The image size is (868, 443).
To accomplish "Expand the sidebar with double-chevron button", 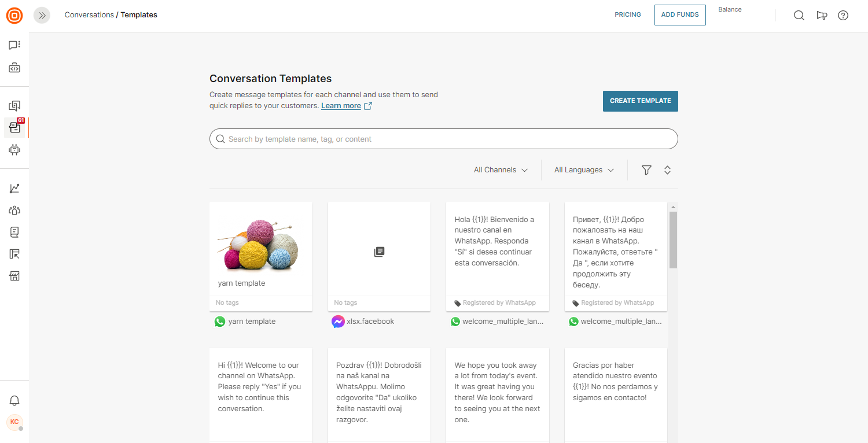I will tap(42, 16).
